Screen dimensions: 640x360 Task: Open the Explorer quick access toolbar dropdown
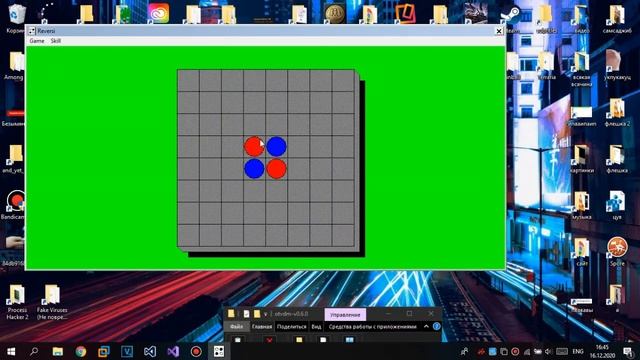point(266,314)
